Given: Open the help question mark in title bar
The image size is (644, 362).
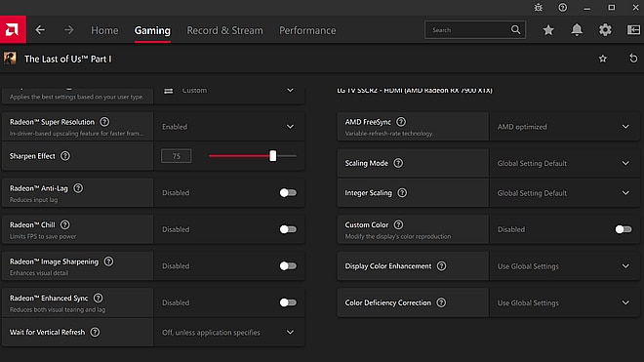Looking at the screenshot, I should pyautogui.click(x=563, y=8).
